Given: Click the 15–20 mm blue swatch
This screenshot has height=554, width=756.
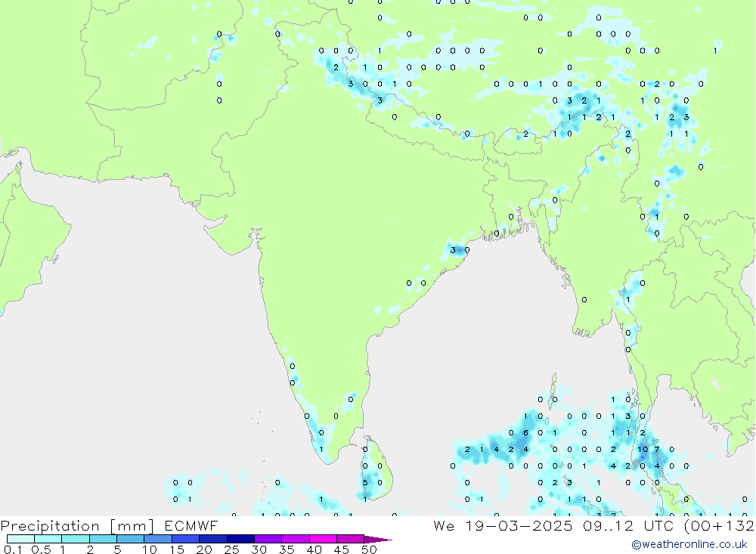Looking at the screenshot, I should pos(186,539).
